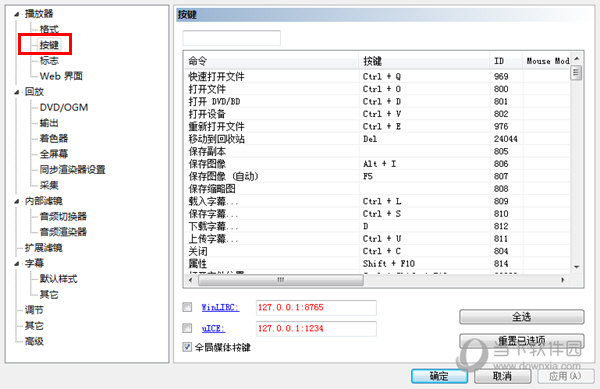
Task: Open the 全屏幕 settings page
Action: [54, 154]
